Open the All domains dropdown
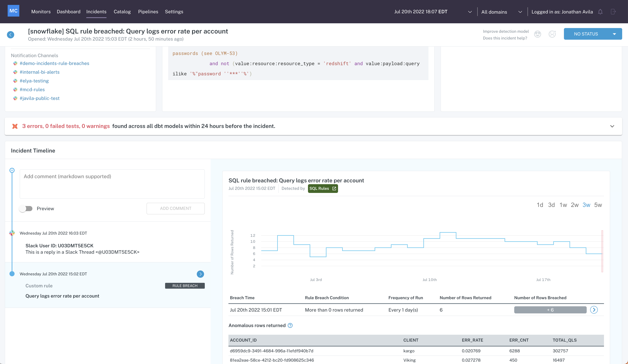This screenshot has height=364, width=628. pos(501,12)
